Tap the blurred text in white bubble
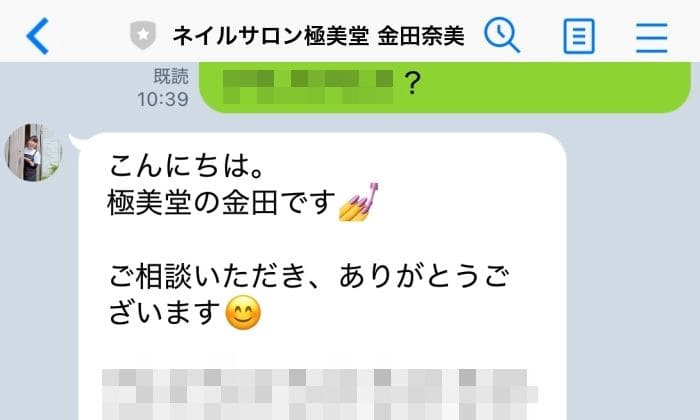 click(319, 394)
